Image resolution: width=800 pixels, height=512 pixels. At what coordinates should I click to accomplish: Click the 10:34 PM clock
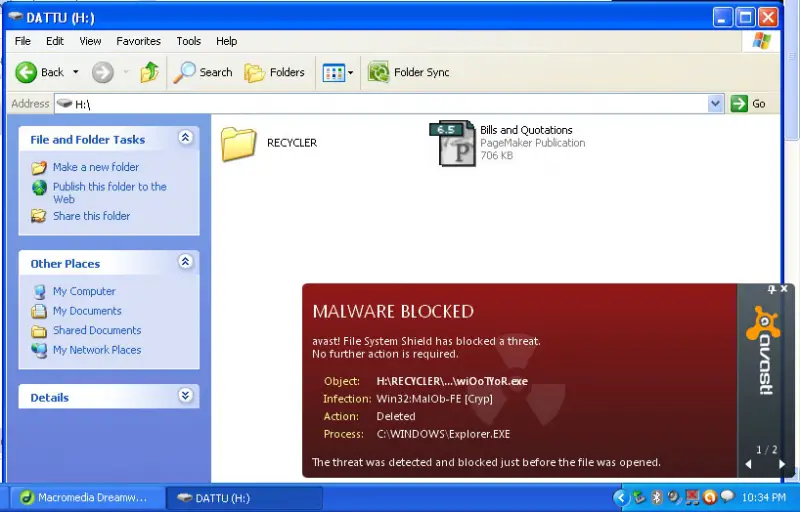[x=763, y=497]
